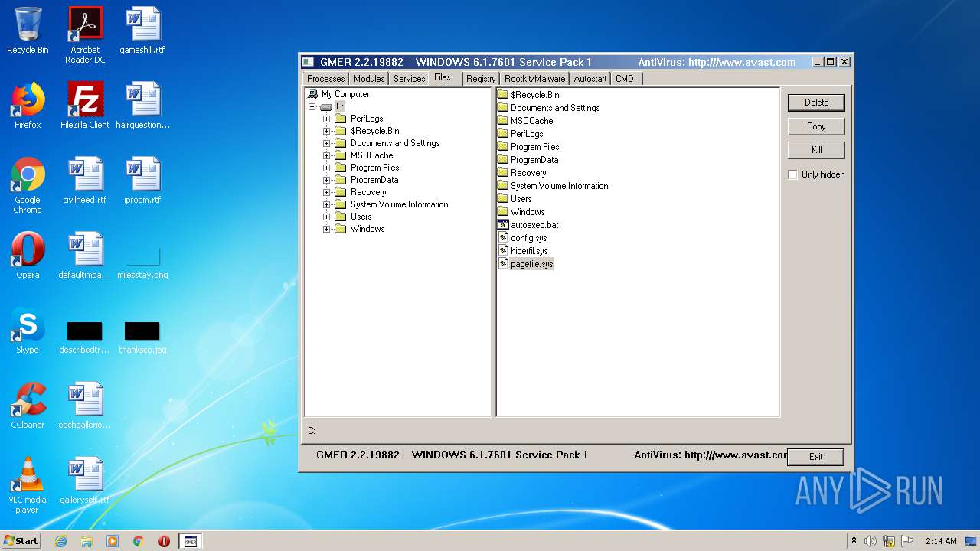Open the VLC media player shortcut
Viewport: 980px width, 551px height.
28,485
